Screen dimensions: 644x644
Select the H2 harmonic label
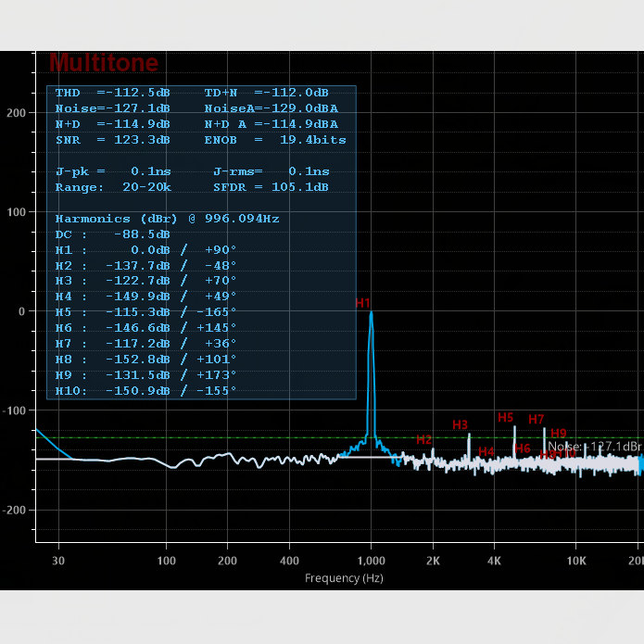tap(423, 439)
